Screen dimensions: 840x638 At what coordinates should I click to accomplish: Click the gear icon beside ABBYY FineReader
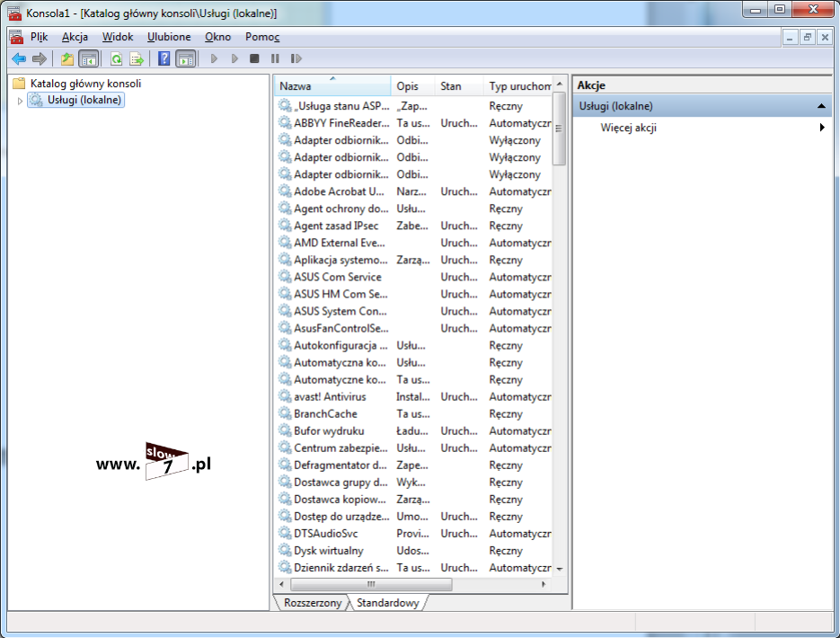click(x=285, y=123)
